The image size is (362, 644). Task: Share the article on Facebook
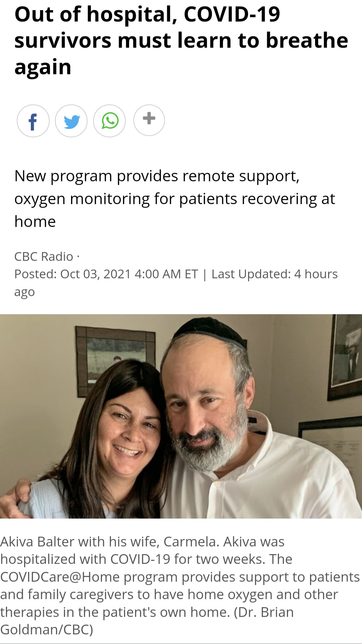tap(33, 121)
